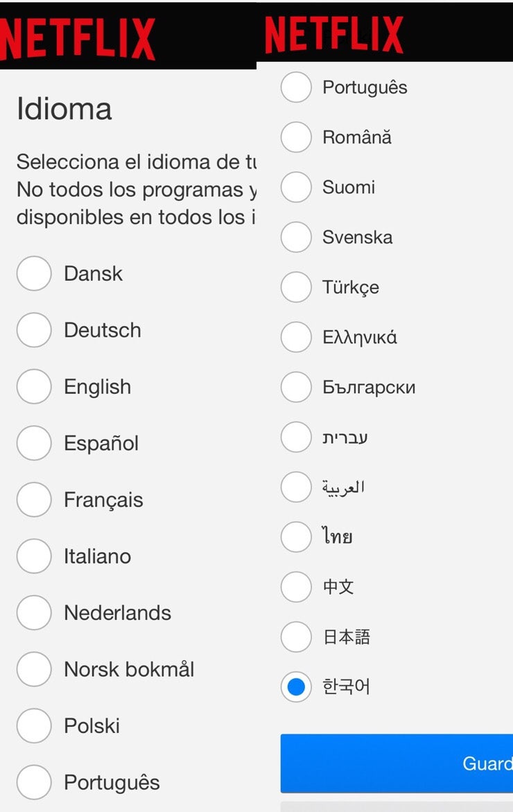This screenshot has width=513, height=812.
Task: Select the English radio option
Action: pos(34,387)
